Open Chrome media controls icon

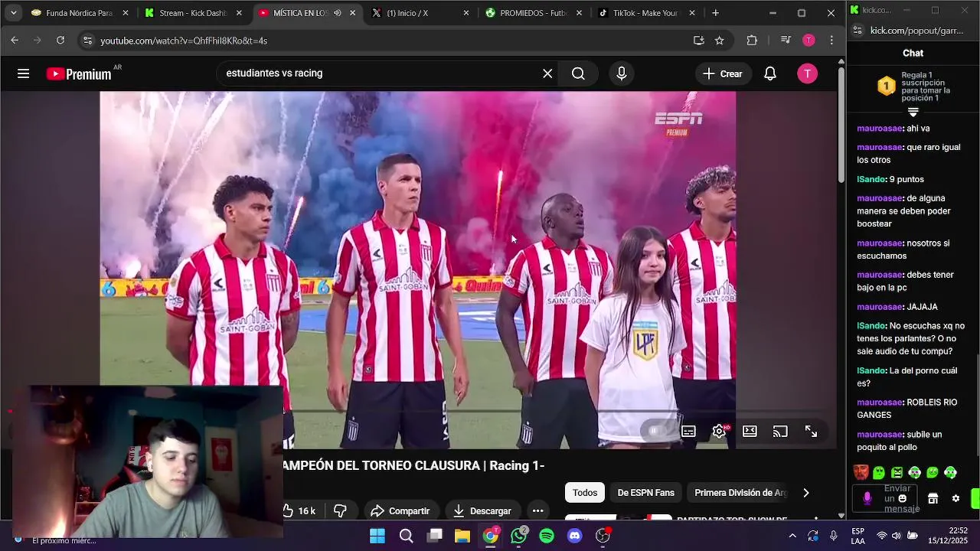pos(786,40)
